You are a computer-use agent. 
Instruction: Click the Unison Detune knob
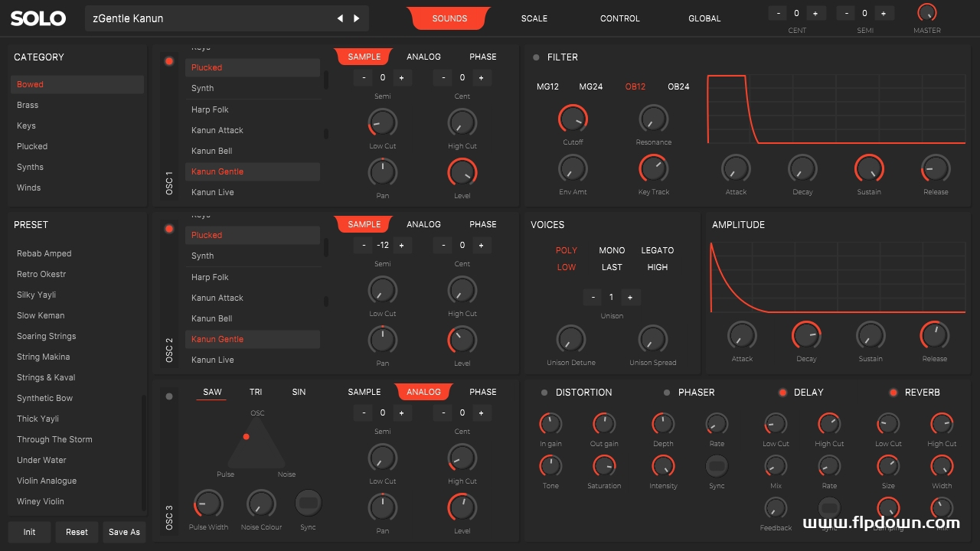click(571, 339)
